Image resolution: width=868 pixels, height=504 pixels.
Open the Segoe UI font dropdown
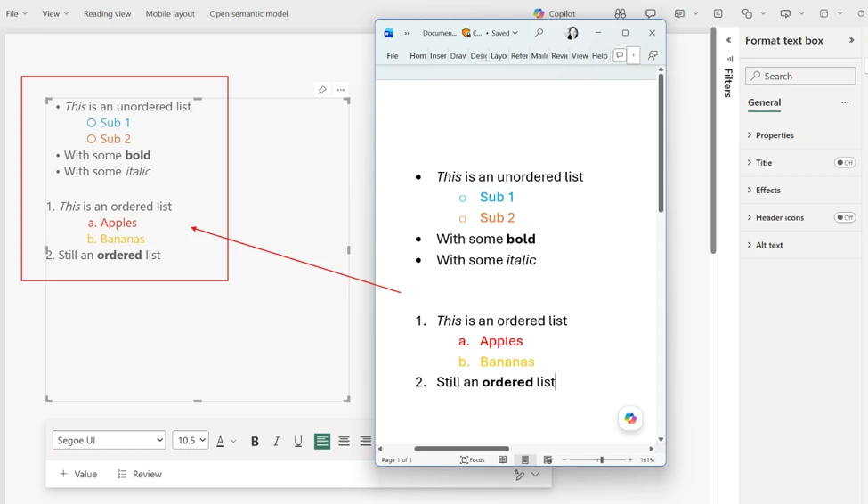[x=109, y=440]
